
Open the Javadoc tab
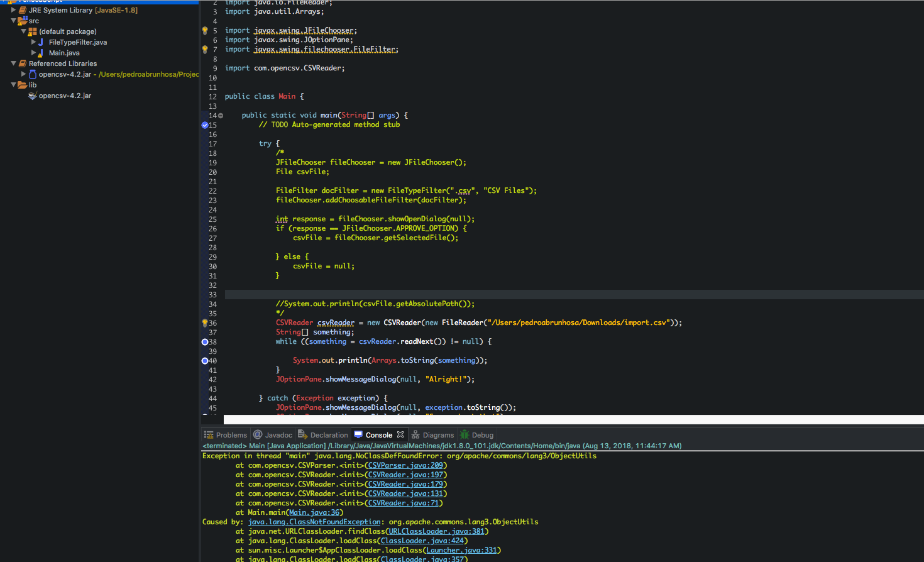pos(273,434)
